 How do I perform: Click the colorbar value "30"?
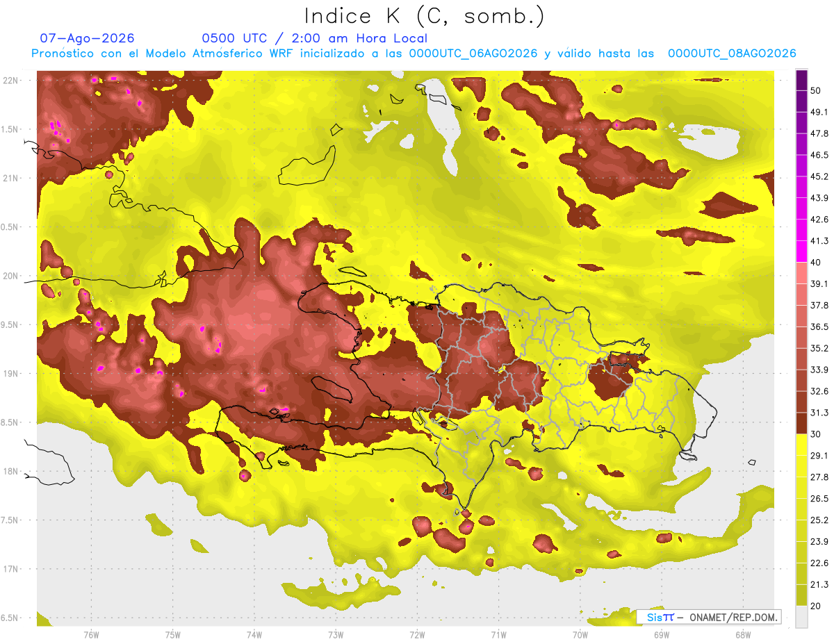(x=817, y=434)
